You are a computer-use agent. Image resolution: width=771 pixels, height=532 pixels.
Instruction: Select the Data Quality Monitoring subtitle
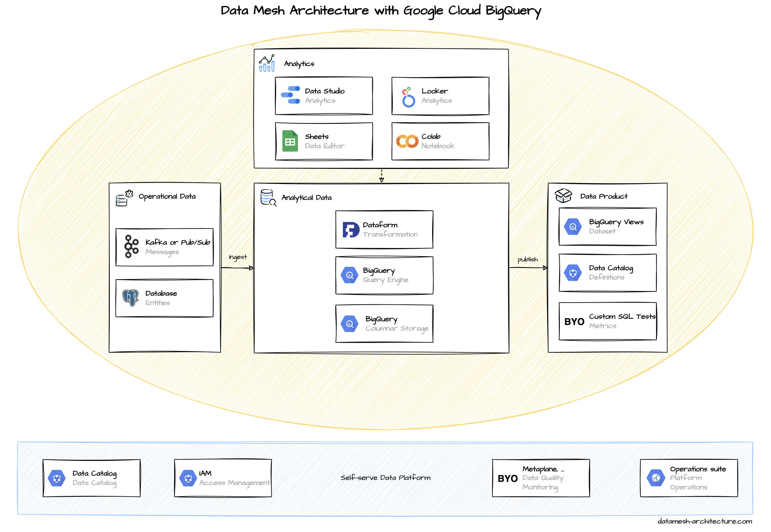click(543, 483)
